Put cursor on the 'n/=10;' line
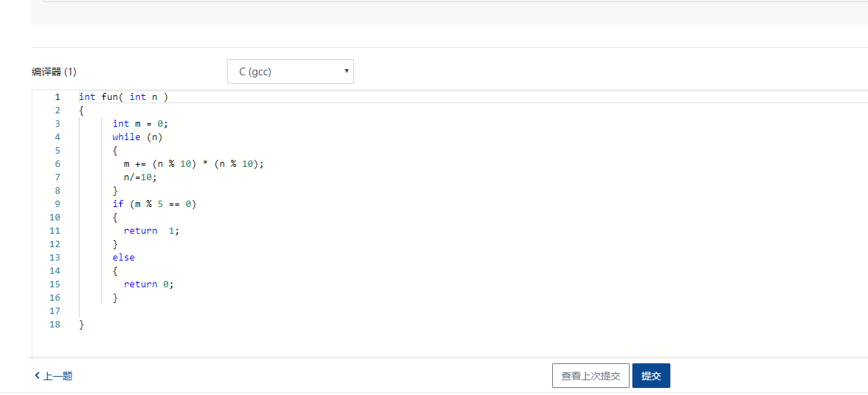This screenshot has height=395, width=868. [140, 177]
